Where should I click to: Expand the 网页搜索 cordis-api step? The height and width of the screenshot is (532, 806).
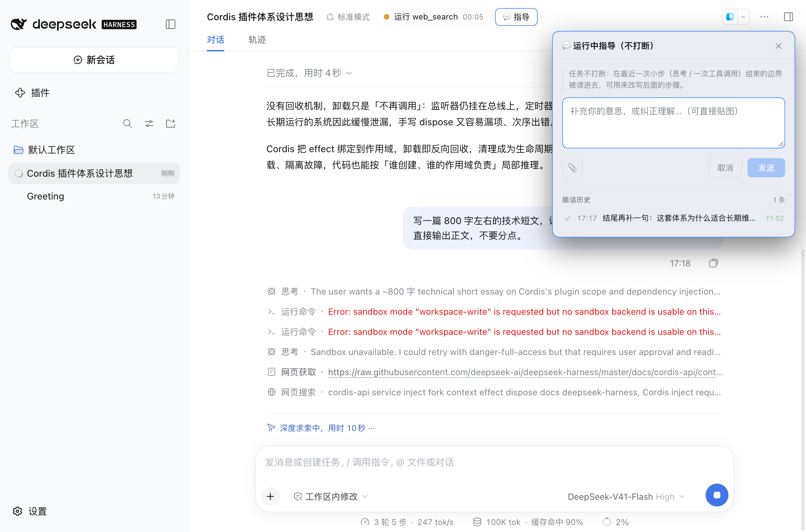[x=495, y=392]
